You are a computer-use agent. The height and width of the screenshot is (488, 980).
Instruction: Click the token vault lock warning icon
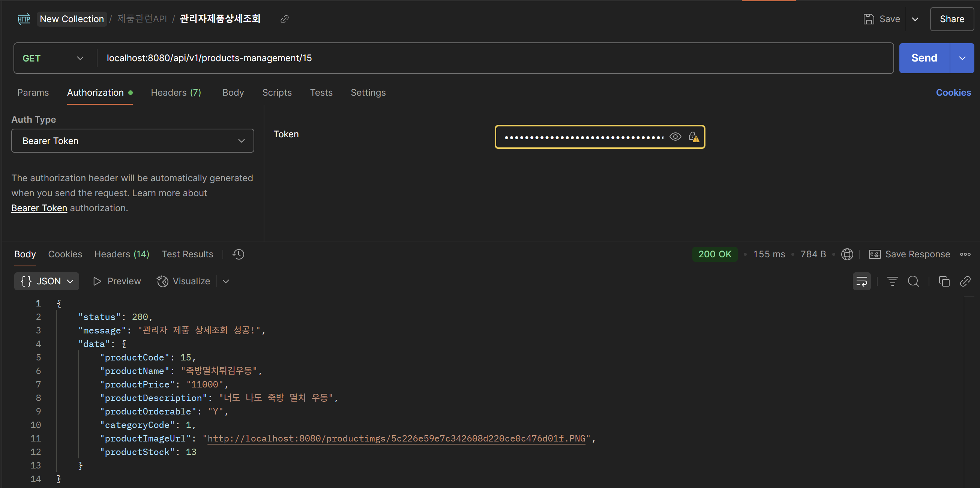point(693,137)
